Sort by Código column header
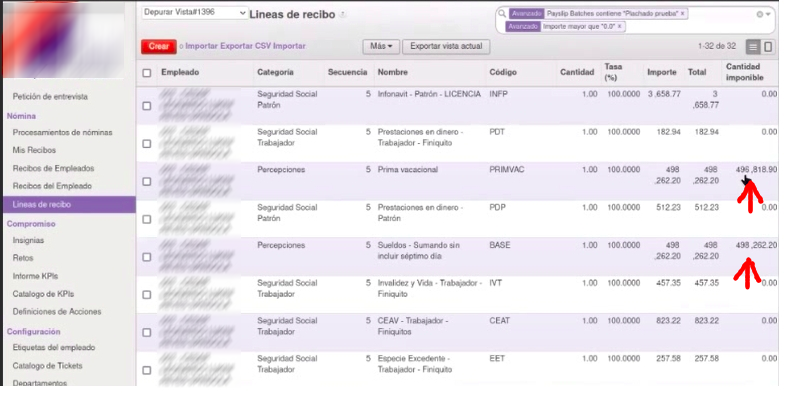Image resolution: width=785 pixels, height=393 pixels. [x=503, y=72]
